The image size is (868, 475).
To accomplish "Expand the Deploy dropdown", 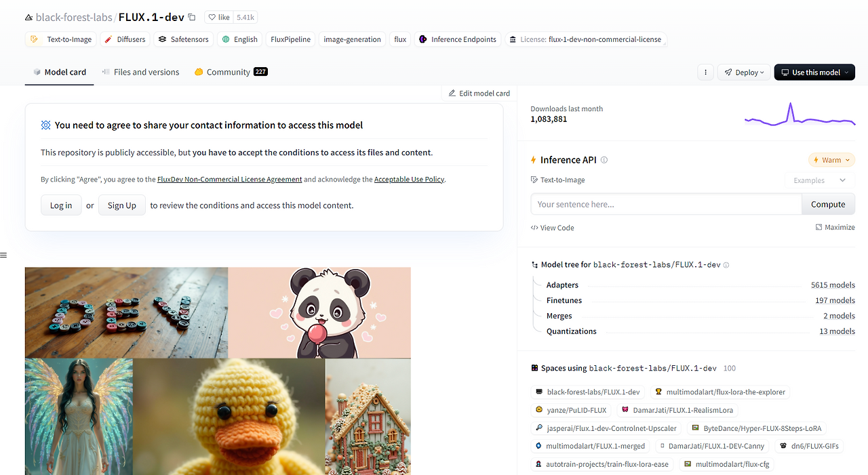I will click(x=744, y=72).
